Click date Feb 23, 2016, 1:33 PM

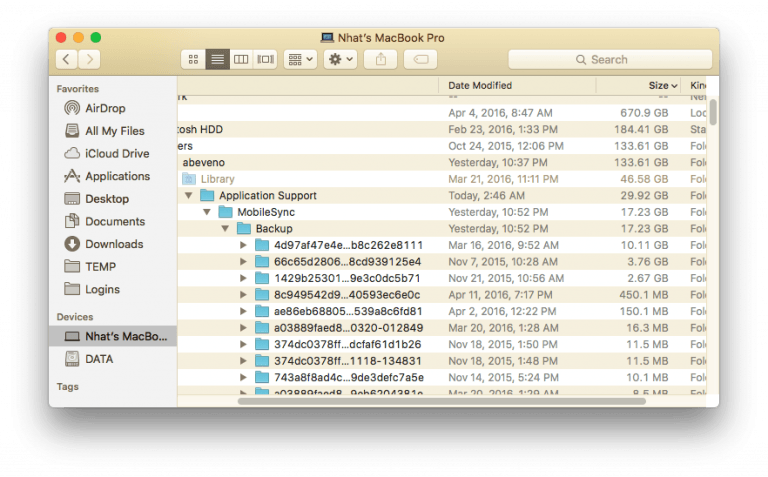[503, 129]
